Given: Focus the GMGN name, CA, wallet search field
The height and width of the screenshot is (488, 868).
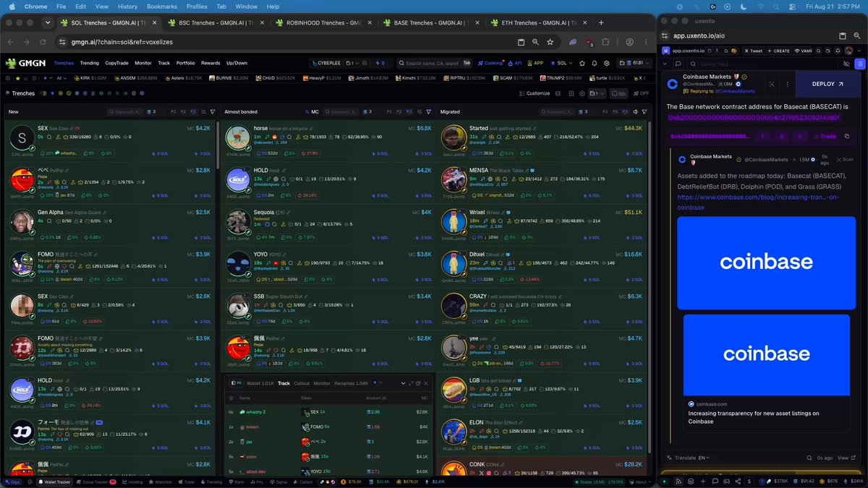Looking at the screenshot, I should coord(433,63).
